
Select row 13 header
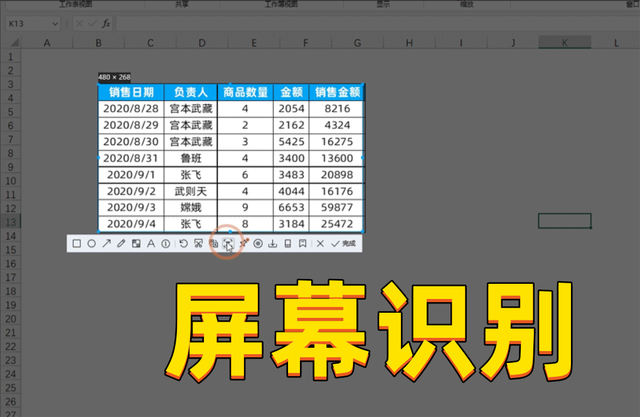click(10, 222)
